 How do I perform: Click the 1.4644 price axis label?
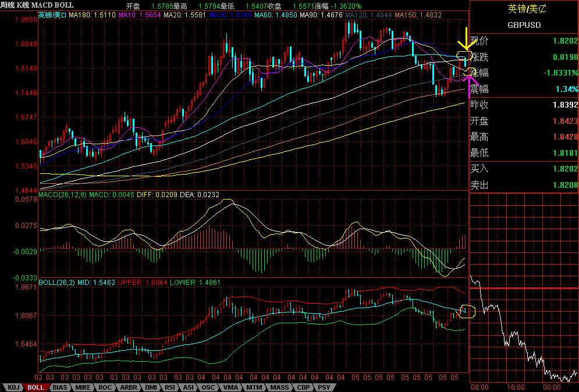26,190
